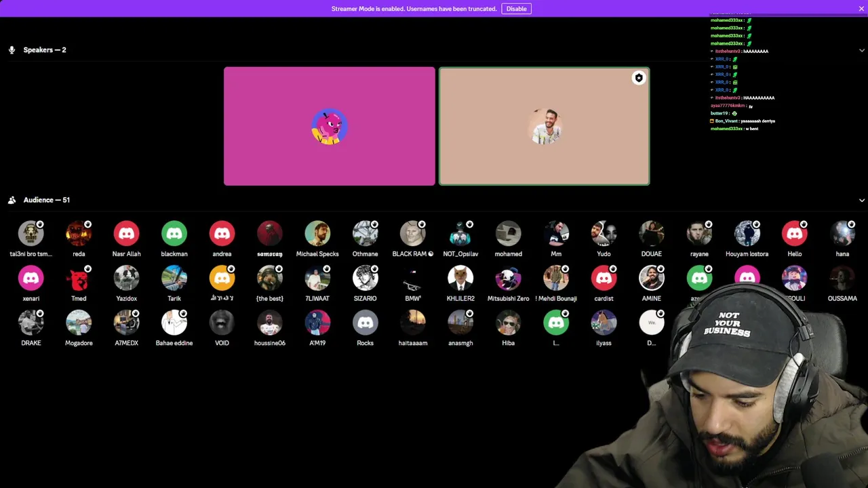Open Nasr Allah's red Discord avatar
The height and width of the screenshot is (488, 868).
[126, 234]
